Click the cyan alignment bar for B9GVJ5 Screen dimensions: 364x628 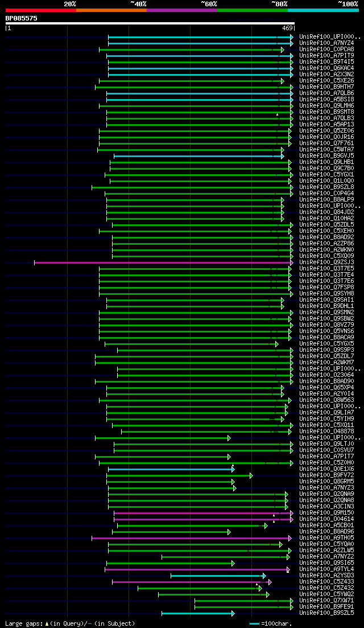tap(199, 156)
